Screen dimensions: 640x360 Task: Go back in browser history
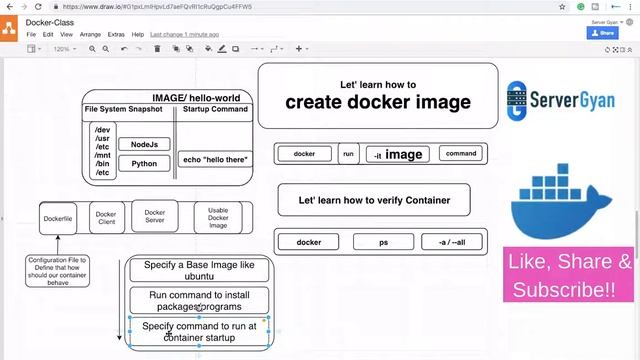click(x=10, y=7)
